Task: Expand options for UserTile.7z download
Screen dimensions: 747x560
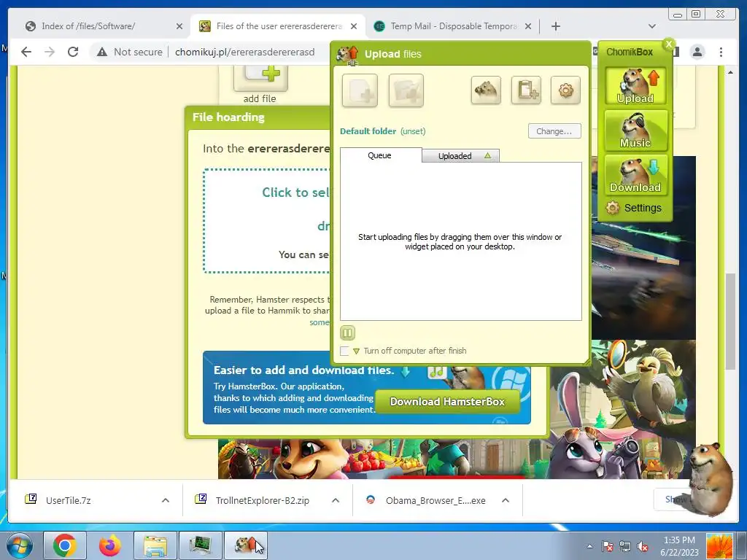Action: coord(166,500)
